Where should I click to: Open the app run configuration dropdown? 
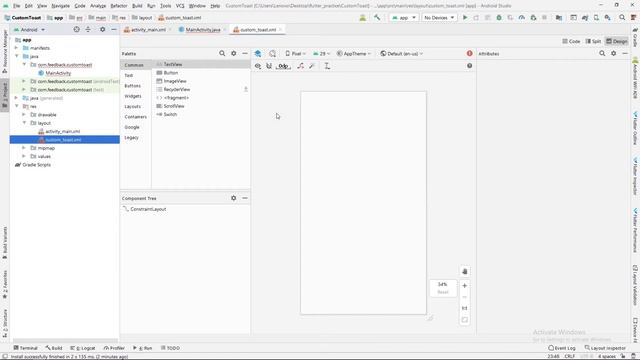tap(404, 18)
